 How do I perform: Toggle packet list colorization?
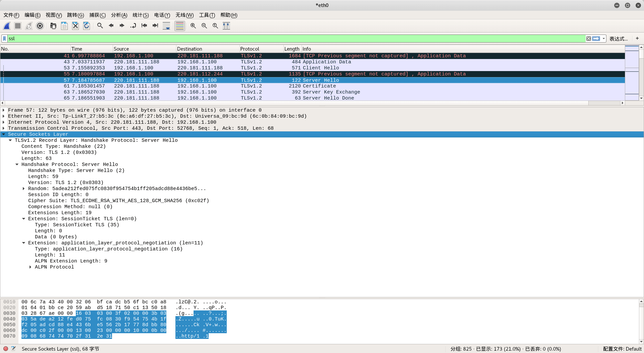tap(180, 26)
